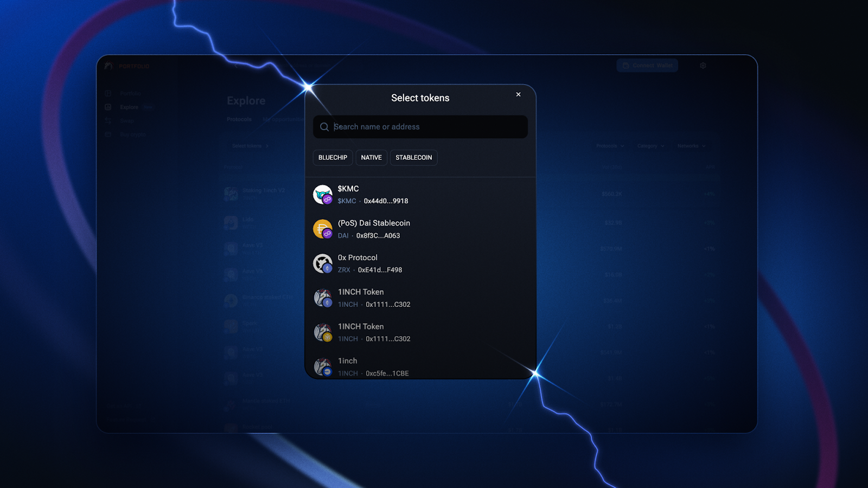Image resolution: width=868 pixels, height=488 pixels.
Task: Expand the Networks filter dropdown
Action: point(691,146)
